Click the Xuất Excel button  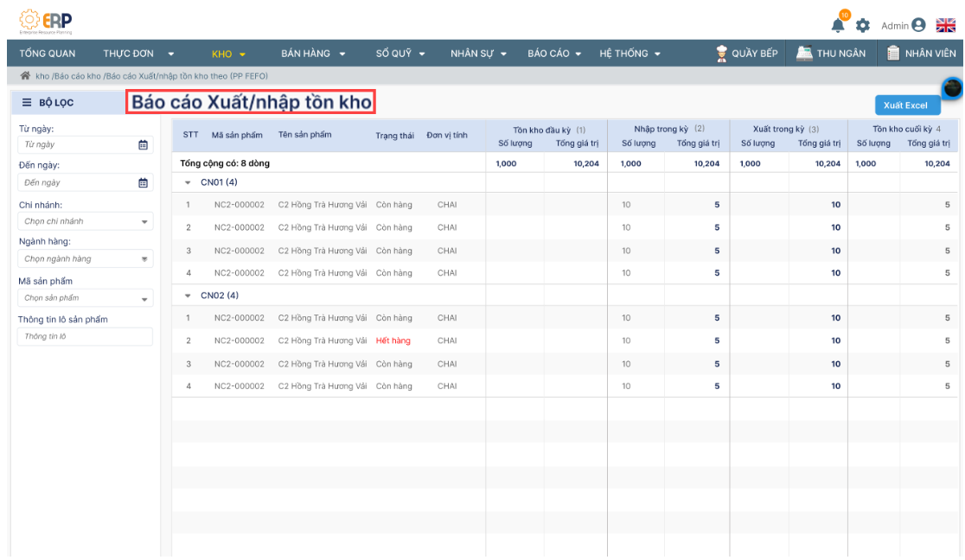point(904,105)
